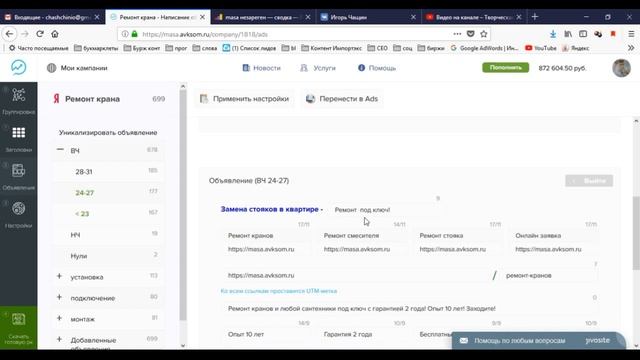Open Firefox library icon

click(x=568, y=34)
